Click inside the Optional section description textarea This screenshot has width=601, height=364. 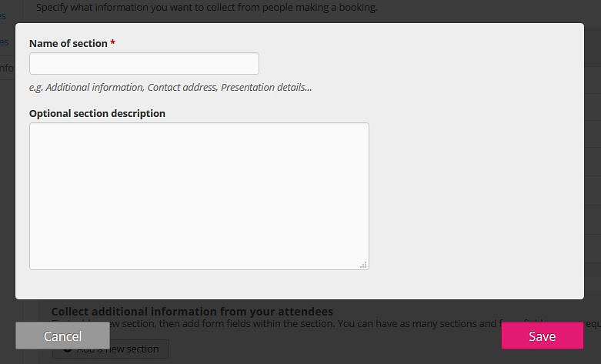(199, 196)
